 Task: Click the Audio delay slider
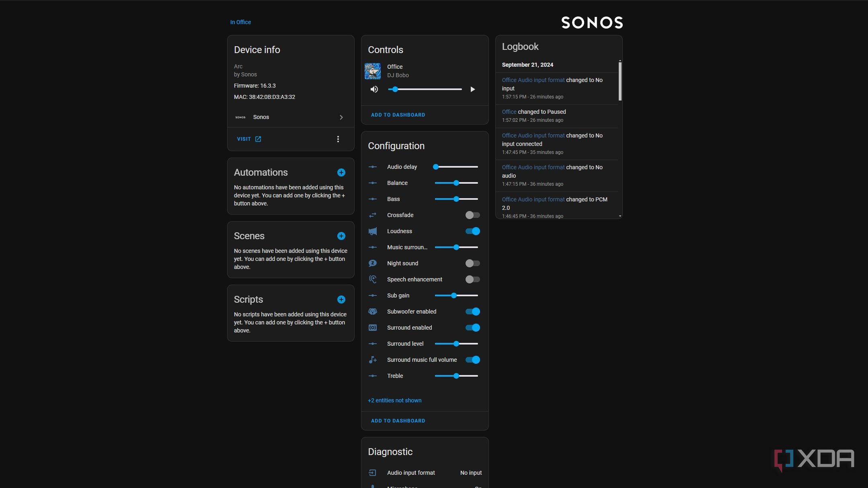pyautogui.click(x=456, y=167)
